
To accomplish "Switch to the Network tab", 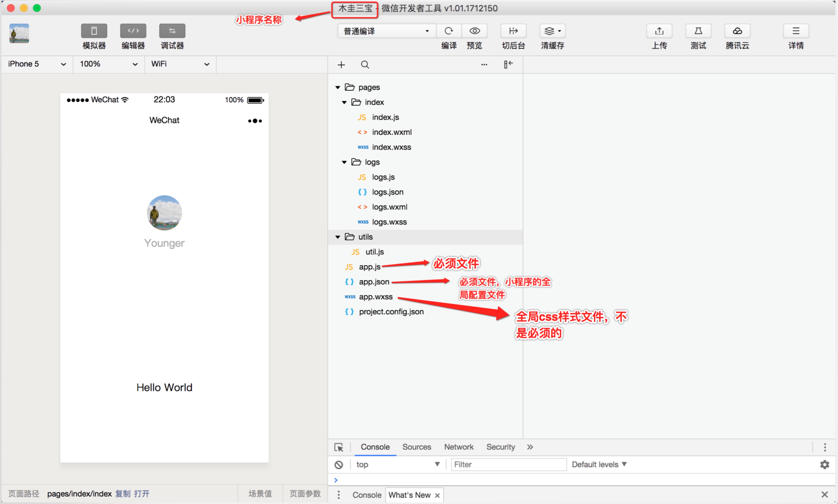I will [459, 447].
